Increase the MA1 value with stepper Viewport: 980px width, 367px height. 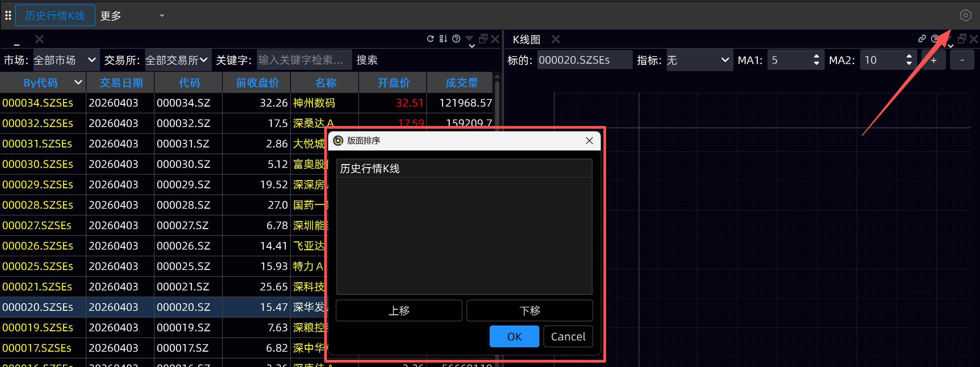pyautogui.click(x=817, y=57)
